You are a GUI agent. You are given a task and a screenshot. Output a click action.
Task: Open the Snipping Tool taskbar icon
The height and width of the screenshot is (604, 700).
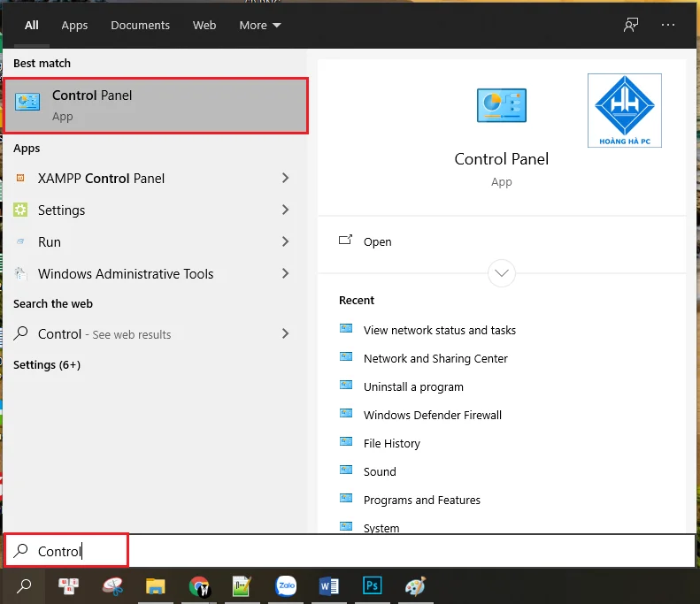click(112, 585)
